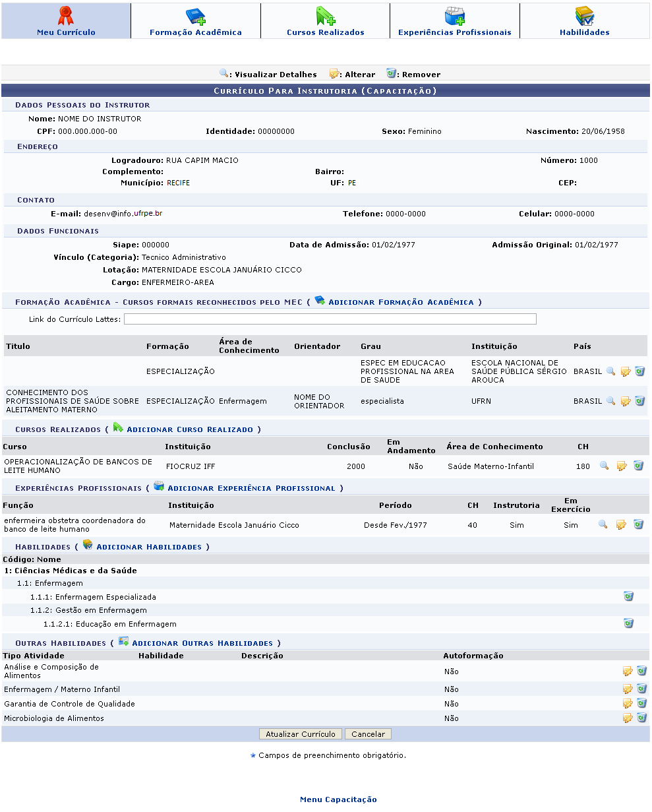Screen dimensions: 652x812
Task: View details of FIOCRUZ IFF course
Action: point(604,466)
